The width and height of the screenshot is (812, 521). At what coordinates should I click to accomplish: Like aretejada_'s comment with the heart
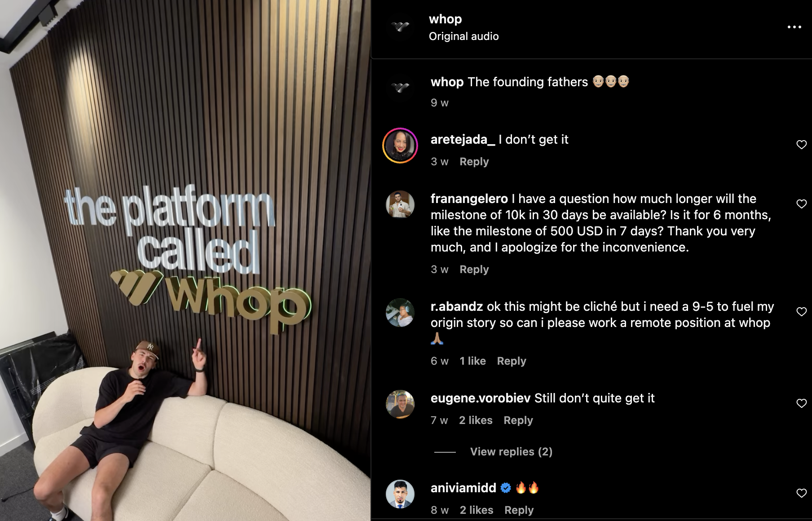[802, 145]
